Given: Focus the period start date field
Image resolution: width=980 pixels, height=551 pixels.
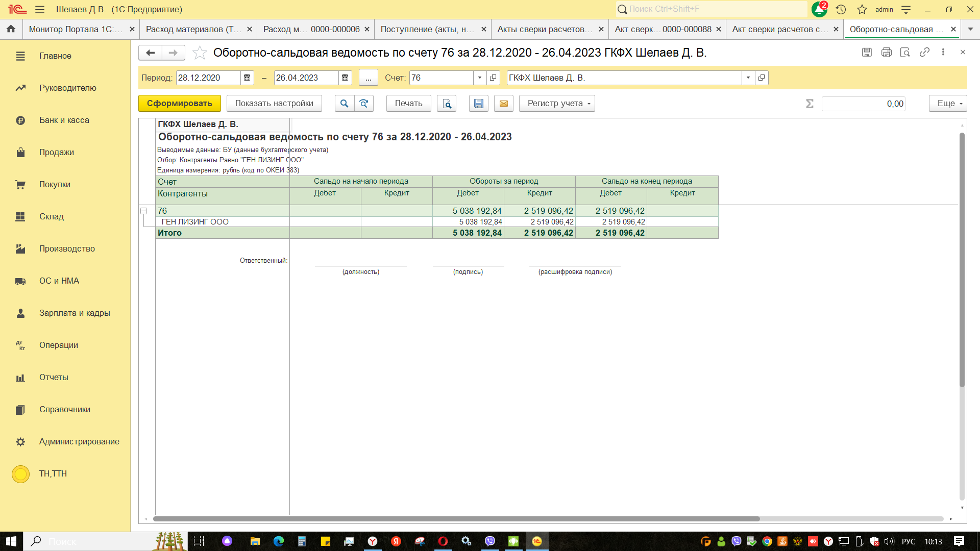Looking at the screenshot, I should click(208, 78).
